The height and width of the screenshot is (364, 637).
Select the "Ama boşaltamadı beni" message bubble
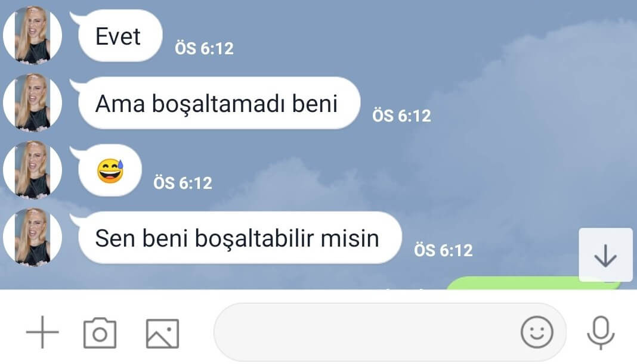click(219, 103)
